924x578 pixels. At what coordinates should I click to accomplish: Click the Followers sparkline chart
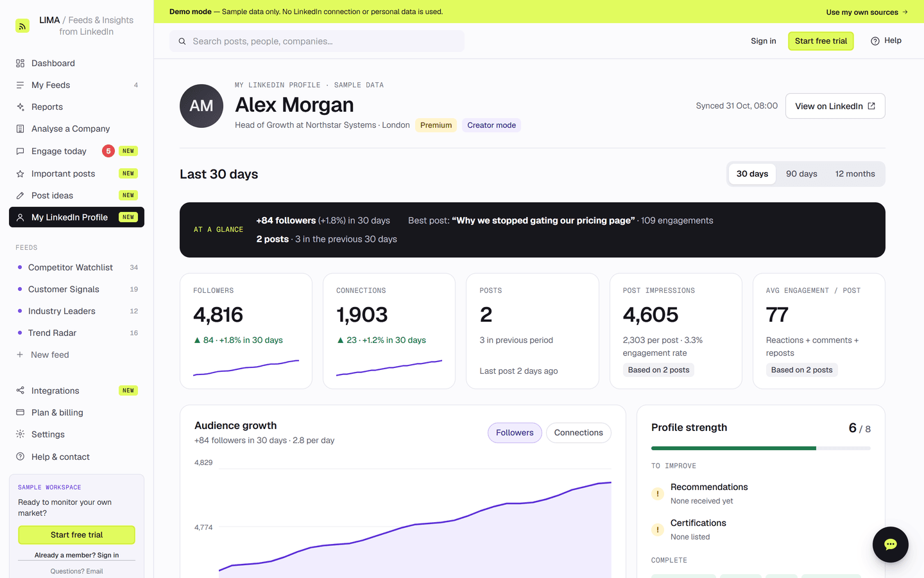click(x=246, y=368)
